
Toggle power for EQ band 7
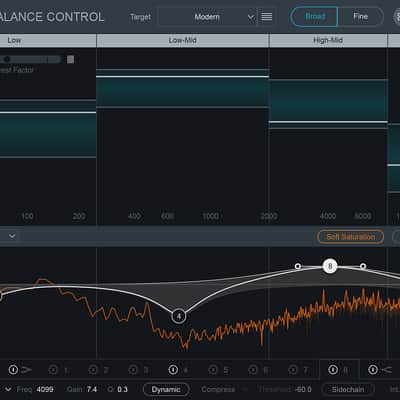[293, 370]
